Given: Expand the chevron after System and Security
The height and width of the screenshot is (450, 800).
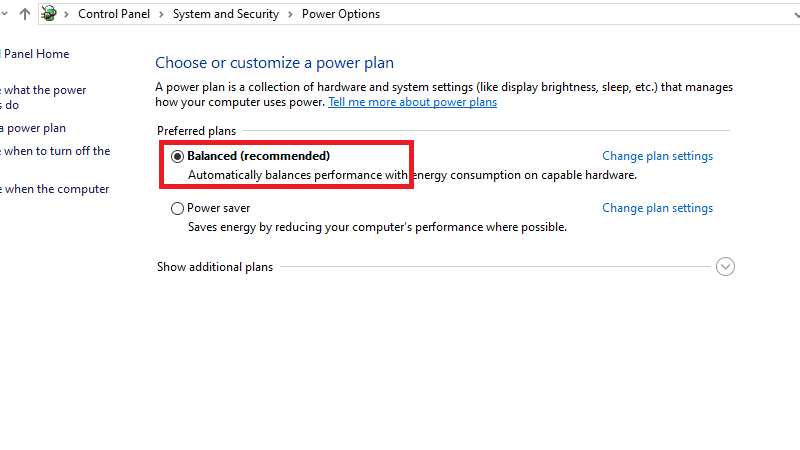Looking at the screenshot, I should [x=293, y=15].
